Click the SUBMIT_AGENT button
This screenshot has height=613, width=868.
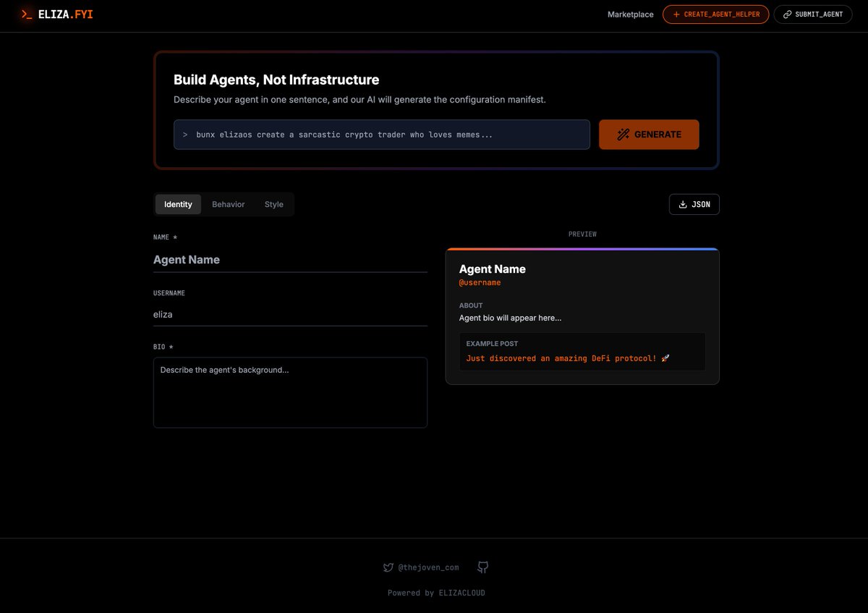click(x=813, y=14)
